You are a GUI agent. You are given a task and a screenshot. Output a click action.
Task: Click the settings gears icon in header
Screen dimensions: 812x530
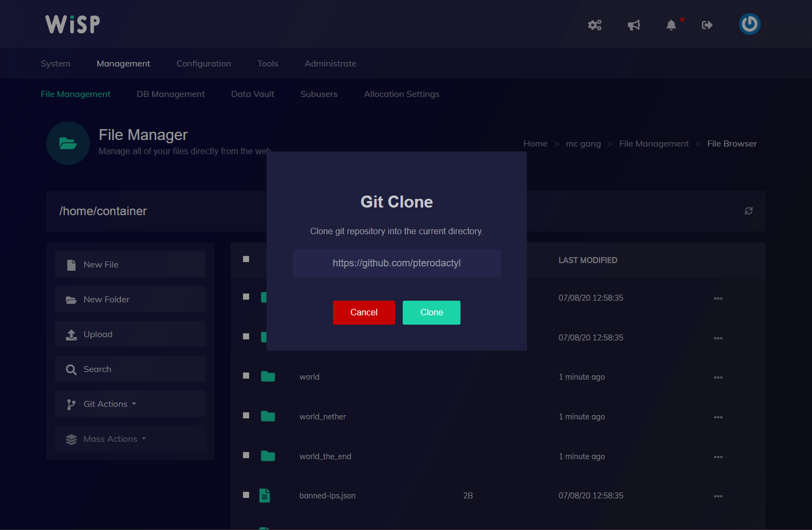[x=595, y=25]
